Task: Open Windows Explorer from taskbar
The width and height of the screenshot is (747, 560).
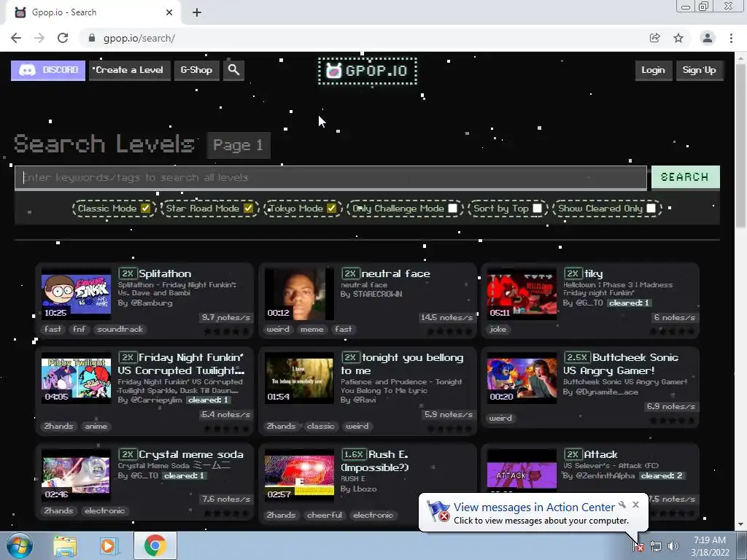Action: [x=65, y=545]
